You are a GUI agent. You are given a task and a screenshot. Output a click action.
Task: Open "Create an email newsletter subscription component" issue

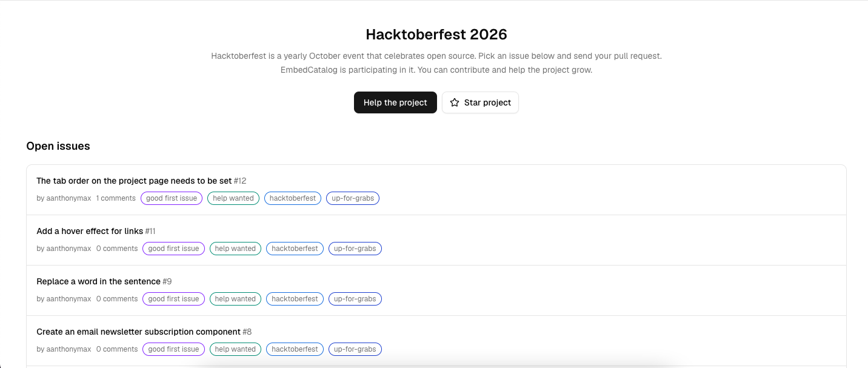point(138,332)
